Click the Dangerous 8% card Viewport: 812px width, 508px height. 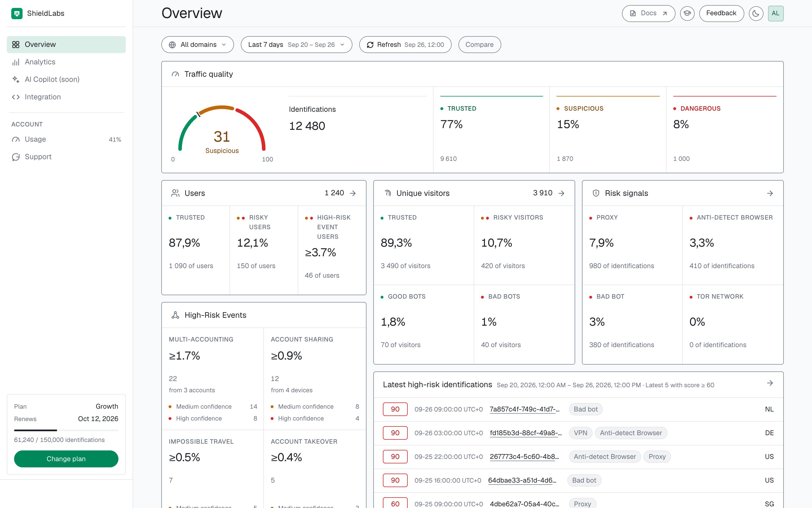click(725, 130)
